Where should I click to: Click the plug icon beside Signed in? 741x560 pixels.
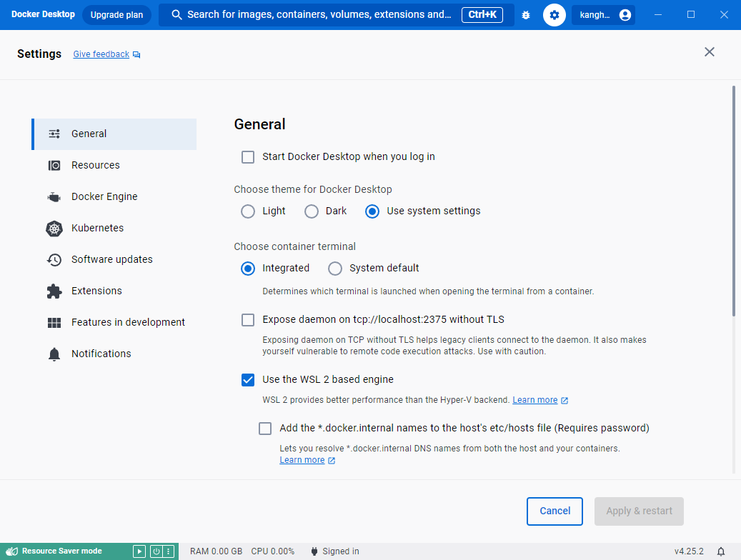point(314,551)
